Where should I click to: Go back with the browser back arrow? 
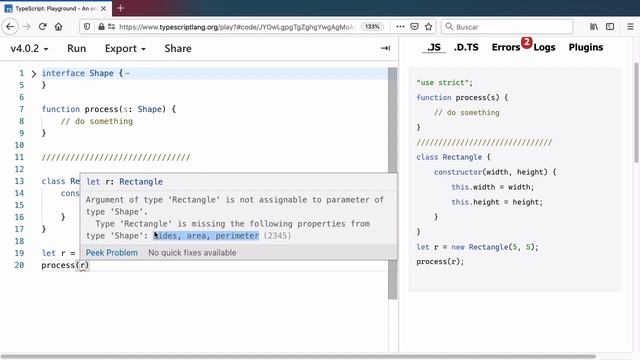point(10,27)
